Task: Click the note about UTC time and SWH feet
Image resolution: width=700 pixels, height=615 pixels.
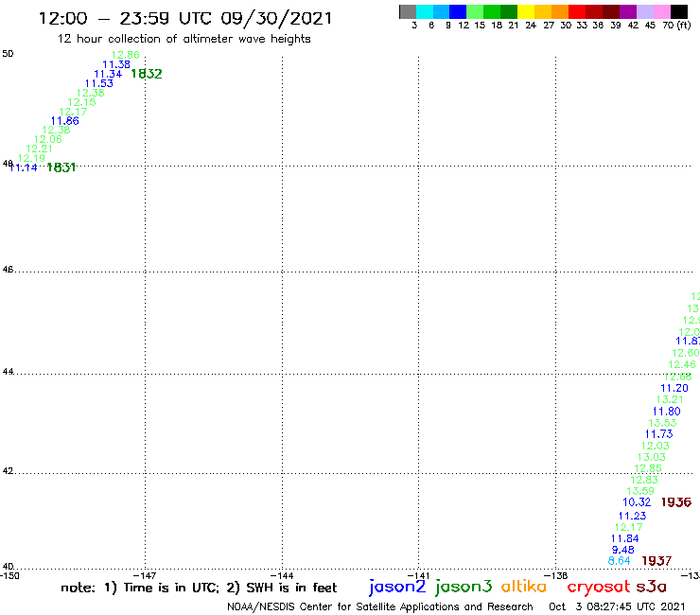Action: [x=199, y=588]
